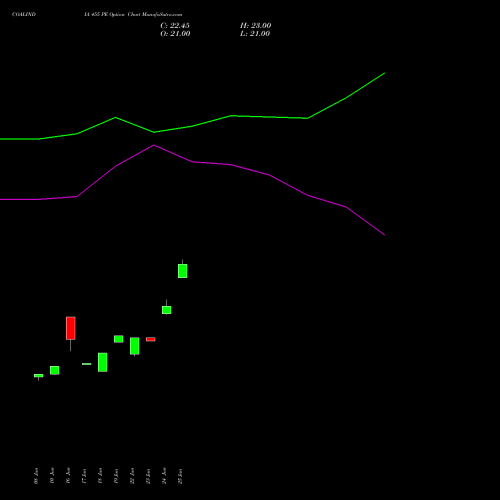500x500 pixels.
Task: Click the right end of green upper line
Action: (384, 73)
